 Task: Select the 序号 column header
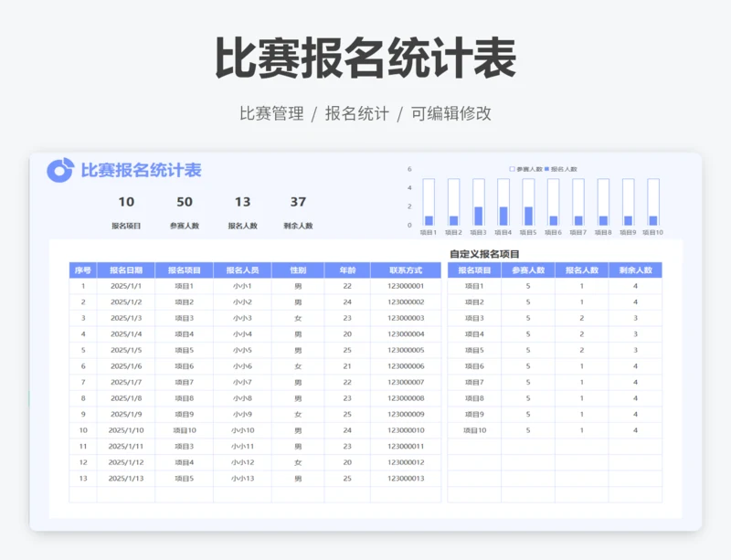[x=83, y=270]
